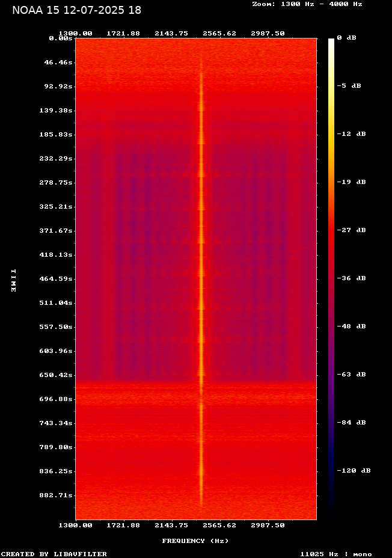Select 1721.88 on the top frequency axis

point(123,34)
